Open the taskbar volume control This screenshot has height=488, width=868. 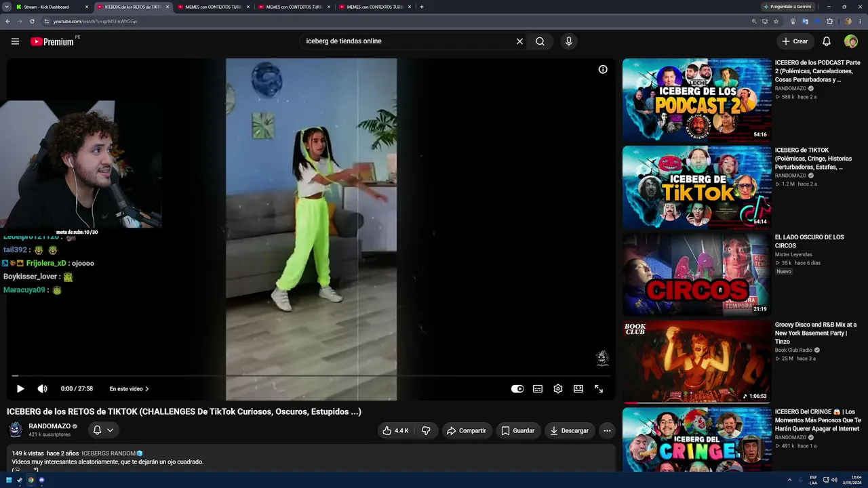(x=834, y=480)
